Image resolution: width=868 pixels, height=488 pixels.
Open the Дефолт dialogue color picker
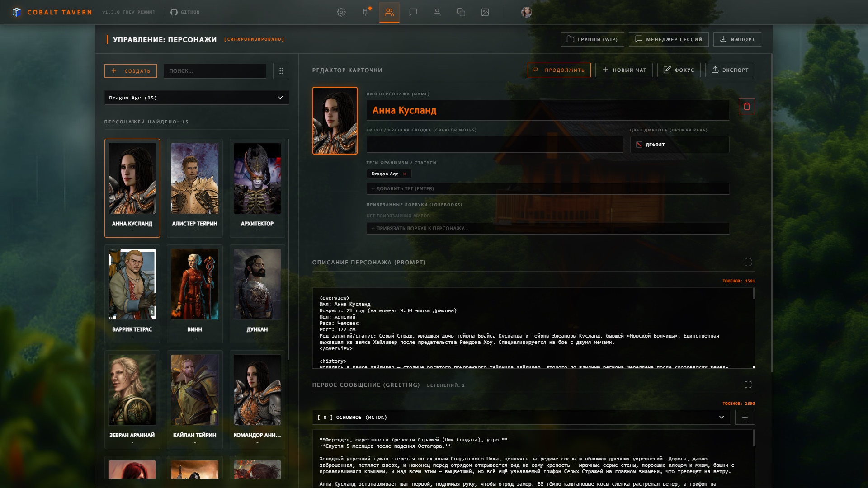click(680, 145)
